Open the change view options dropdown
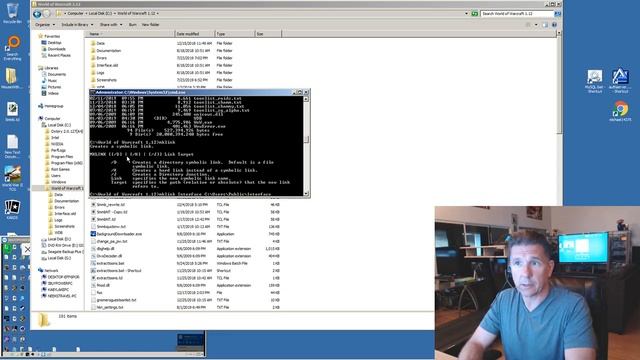This screenshot has height=360, width=640. (x=536, y=25)
